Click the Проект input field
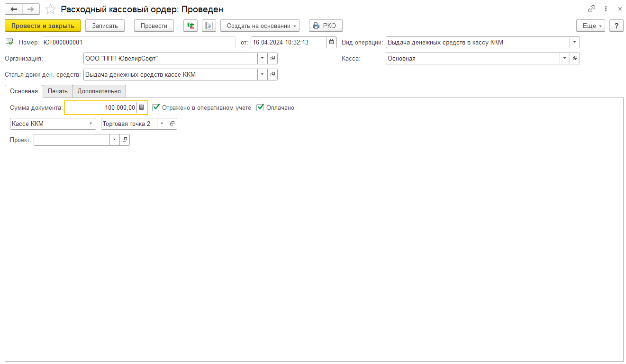The image size is (626, 364). click(x=72, y=140)
